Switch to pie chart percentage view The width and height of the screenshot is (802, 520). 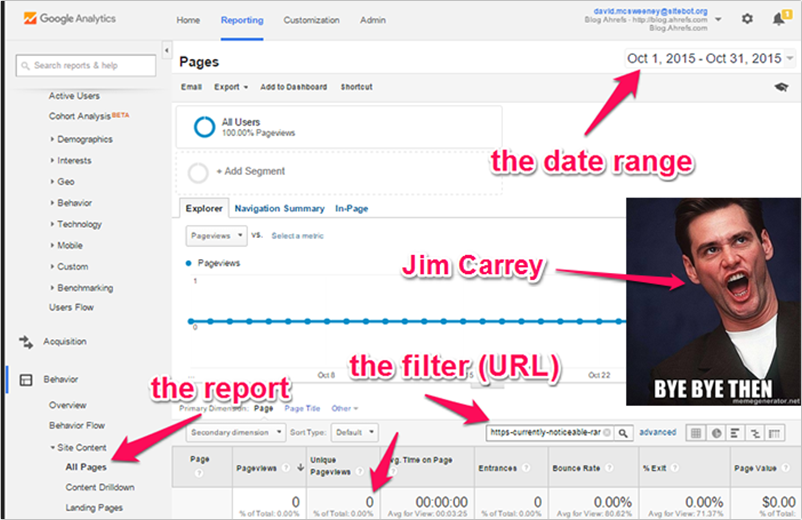click(x=715, y=433)
